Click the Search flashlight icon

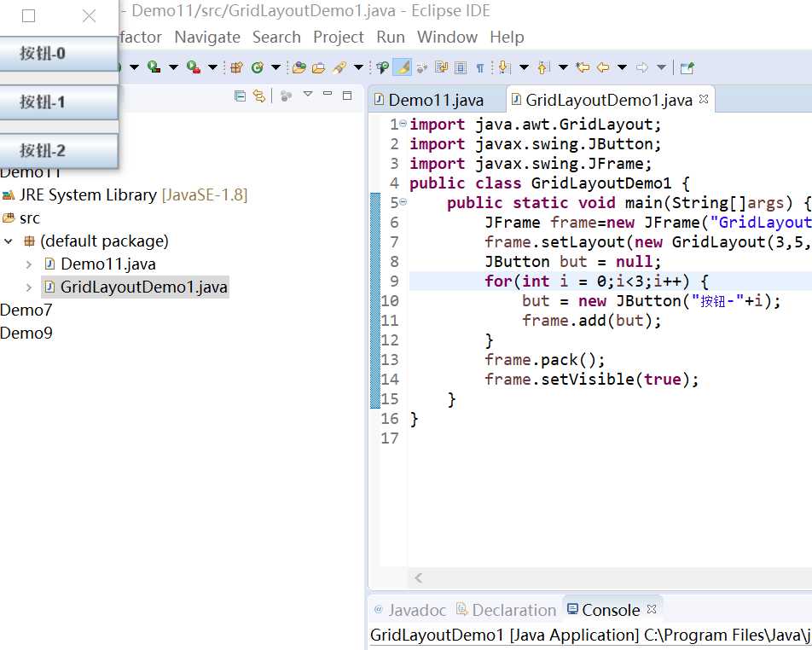click(x=339, y=67)
